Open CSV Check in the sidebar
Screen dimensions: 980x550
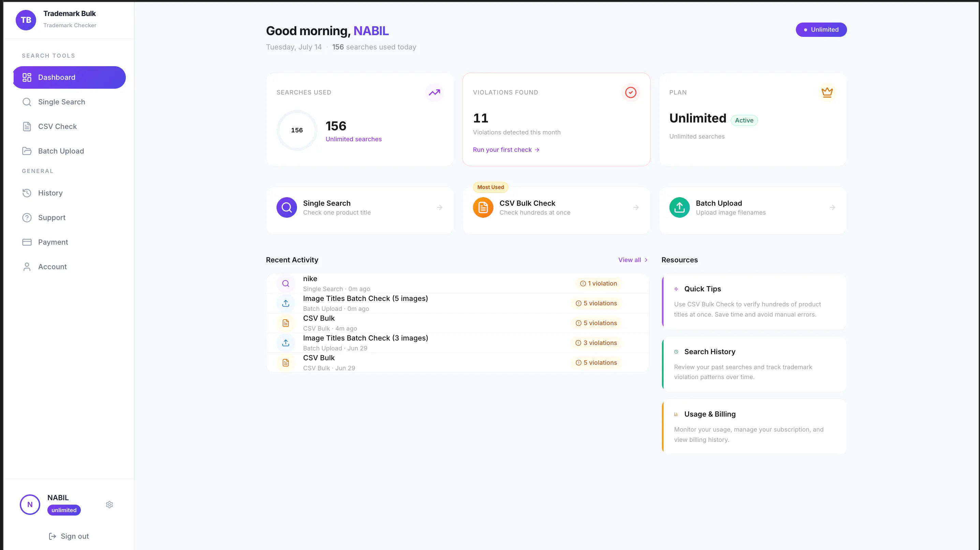[x=69, y=126]
